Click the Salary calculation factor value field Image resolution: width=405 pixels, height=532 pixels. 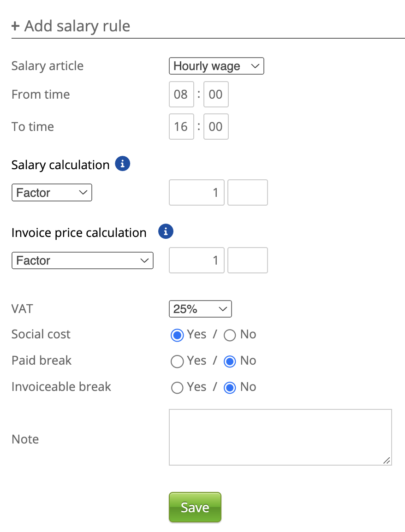[x=197, y=193]
